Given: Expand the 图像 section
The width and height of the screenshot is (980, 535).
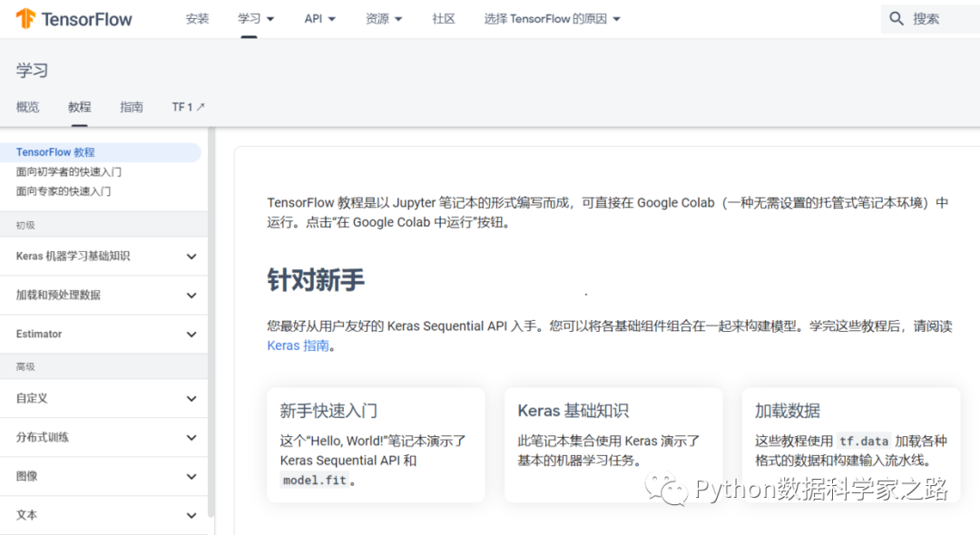Looking at the screenshot, I should [x=103, y=476].
